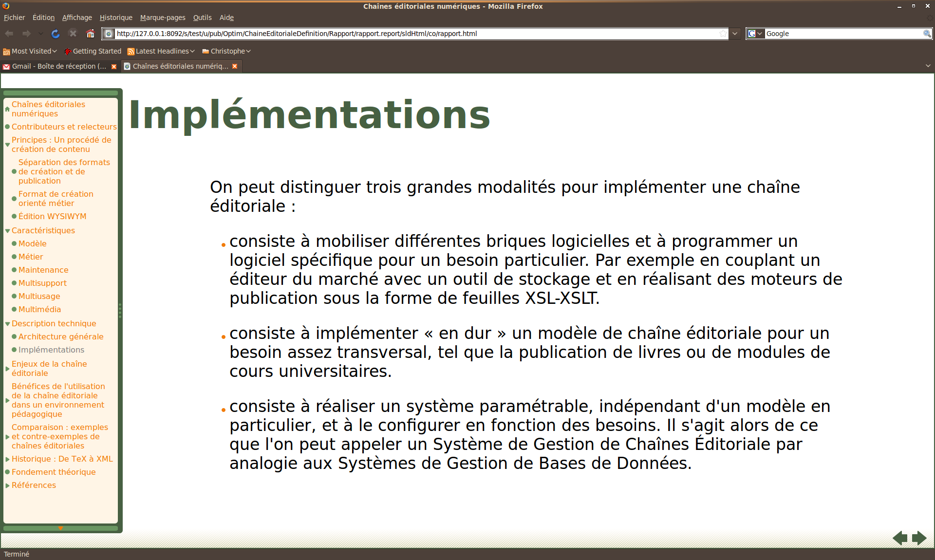Go to previous slide with left arrow
Viewport: 935px width, 560px height.
pyautogui.click(x=900, y=538)
